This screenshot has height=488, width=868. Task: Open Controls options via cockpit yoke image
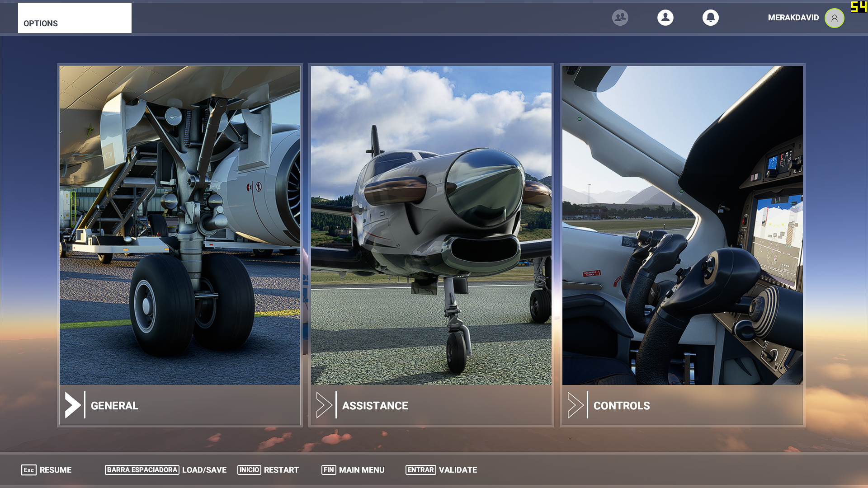point(682,225)
